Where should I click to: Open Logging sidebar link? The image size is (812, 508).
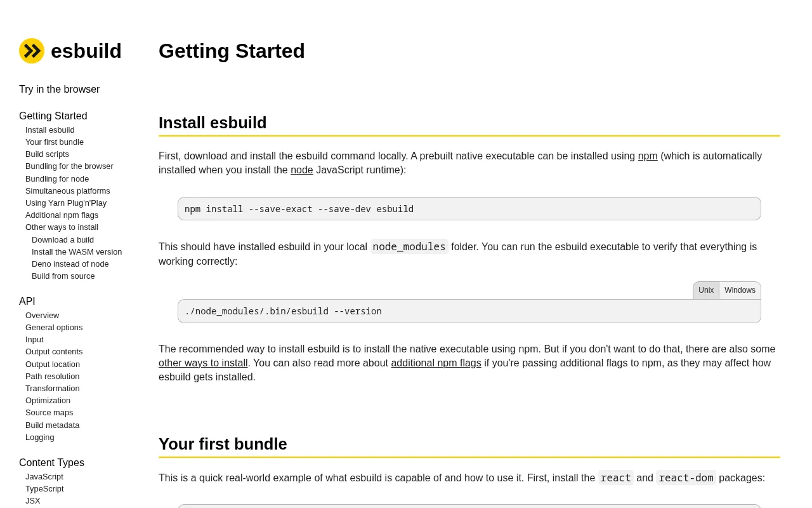coord(39,438)
